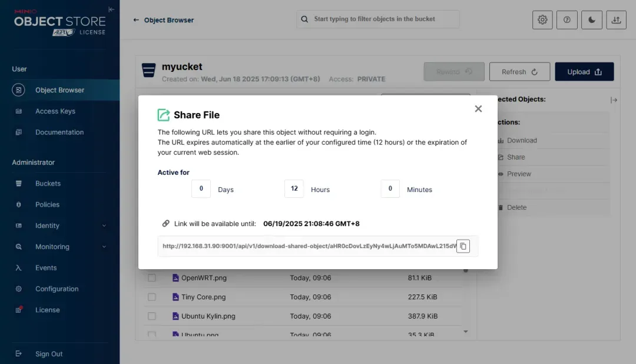636x364 pixels.
Task: Click the back arrow to Object Browser
Action: coord(136,20)
